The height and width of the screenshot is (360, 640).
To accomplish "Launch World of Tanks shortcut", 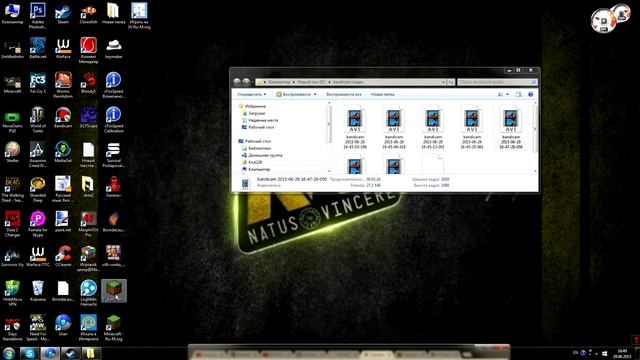I will point(38,120).
